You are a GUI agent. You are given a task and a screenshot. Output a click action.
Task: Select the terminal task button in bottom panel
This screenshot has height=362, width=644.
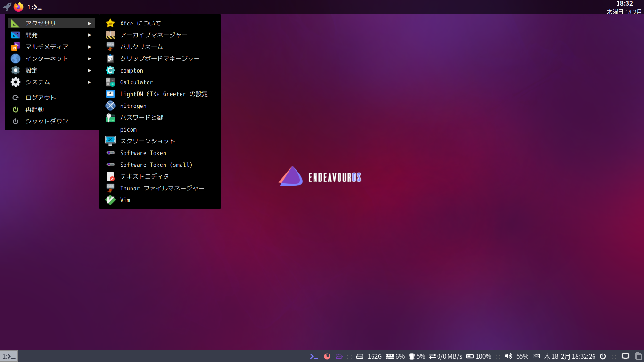pos(9,356)
